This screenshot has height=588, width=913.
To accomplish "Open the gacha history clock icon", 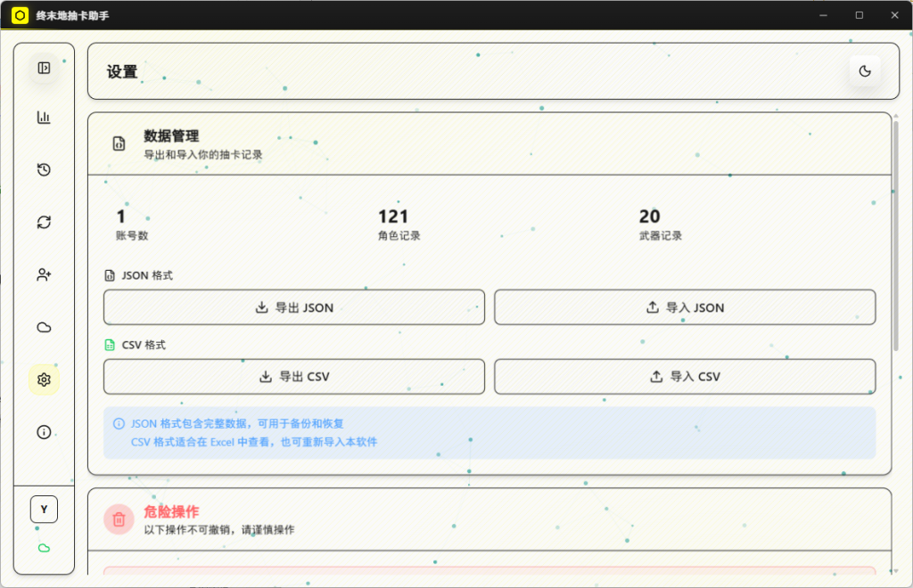I will pyautogui.click(x=44, y=169).
